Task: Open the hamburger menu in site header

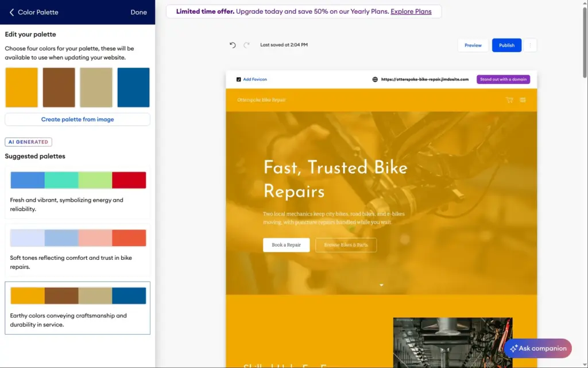Action: (523, 100)
